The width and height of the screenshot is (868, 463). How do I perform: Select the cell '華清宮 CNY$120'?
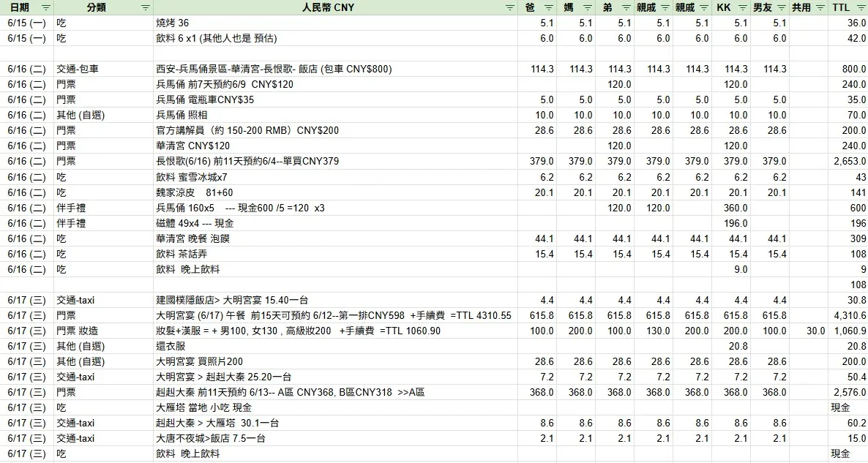tap(335, 146)
